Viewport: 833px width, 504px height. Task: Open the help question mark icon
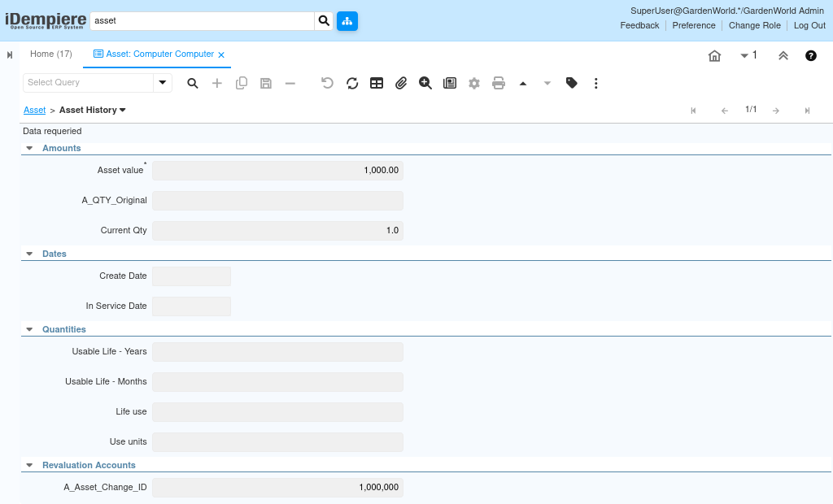[x=811, y=56]
